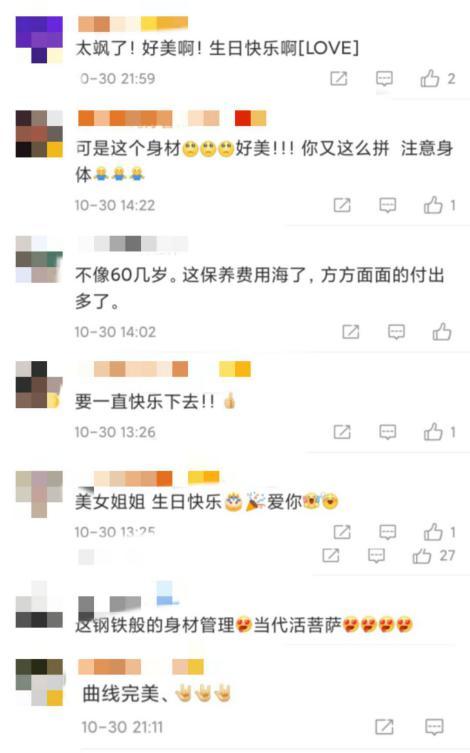Tap the 这钢铁般的身材管理 comment text

244,625
